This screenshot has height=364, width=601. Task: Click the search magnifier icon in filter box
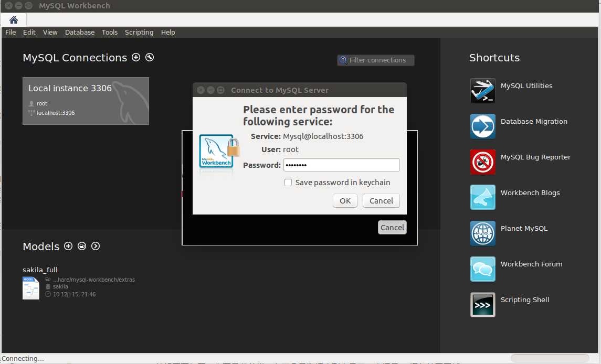[343, 60]
